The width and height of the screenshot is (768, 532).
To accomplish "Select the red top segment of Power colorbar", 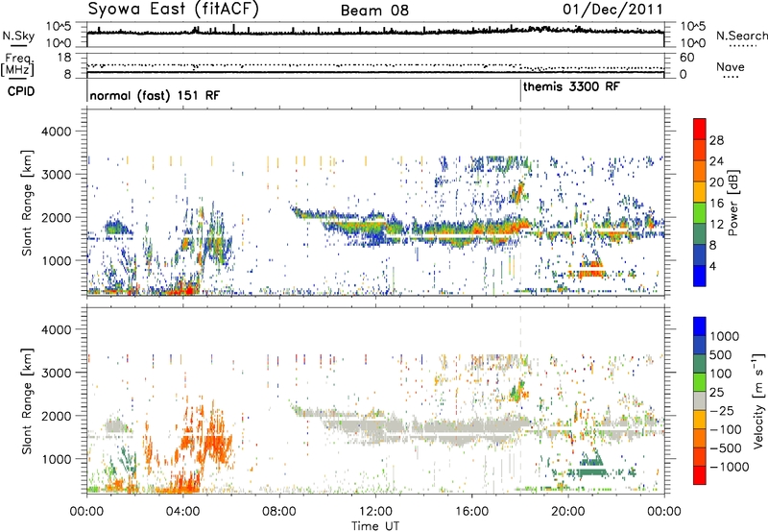I will click(x=700, y=130).
